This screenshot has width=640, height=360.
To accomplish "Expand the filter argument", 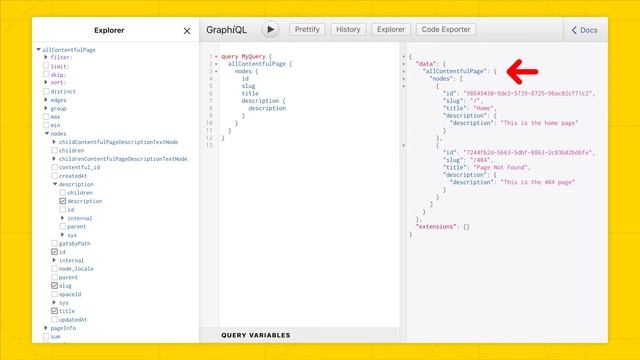I will click(46, 57).
